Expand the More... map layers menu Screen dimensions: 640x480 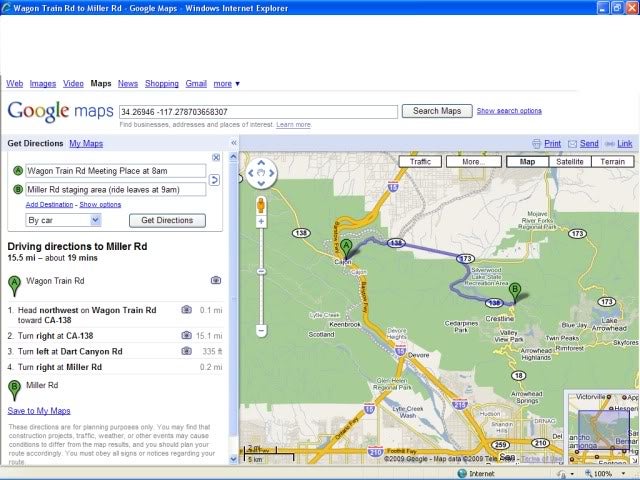pyautogui.click(x=473, y=161)
